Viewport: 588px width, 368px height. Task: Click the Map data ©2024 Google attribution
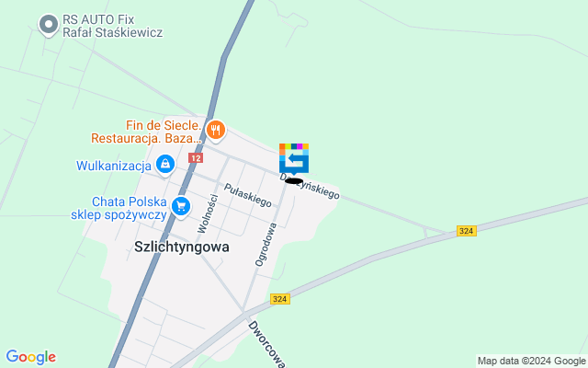531,362
